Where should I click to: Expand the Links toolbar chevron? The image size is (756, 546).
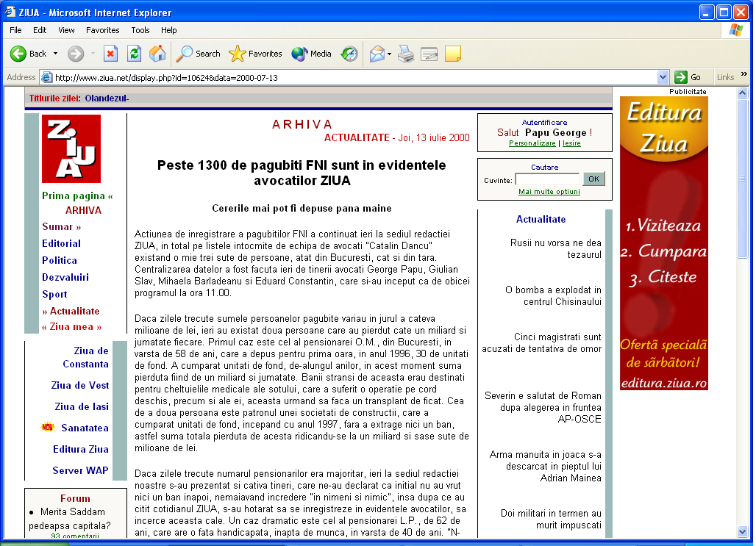point(744,74)
